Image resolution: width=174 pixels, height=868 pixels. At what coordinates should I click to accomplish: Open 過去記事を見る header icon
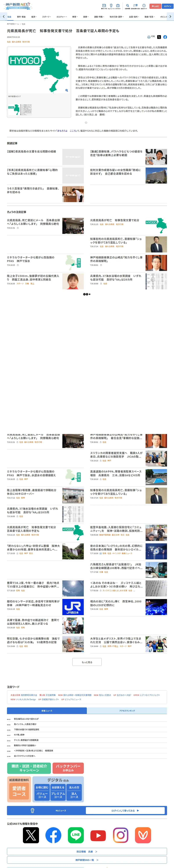(135, 6)
